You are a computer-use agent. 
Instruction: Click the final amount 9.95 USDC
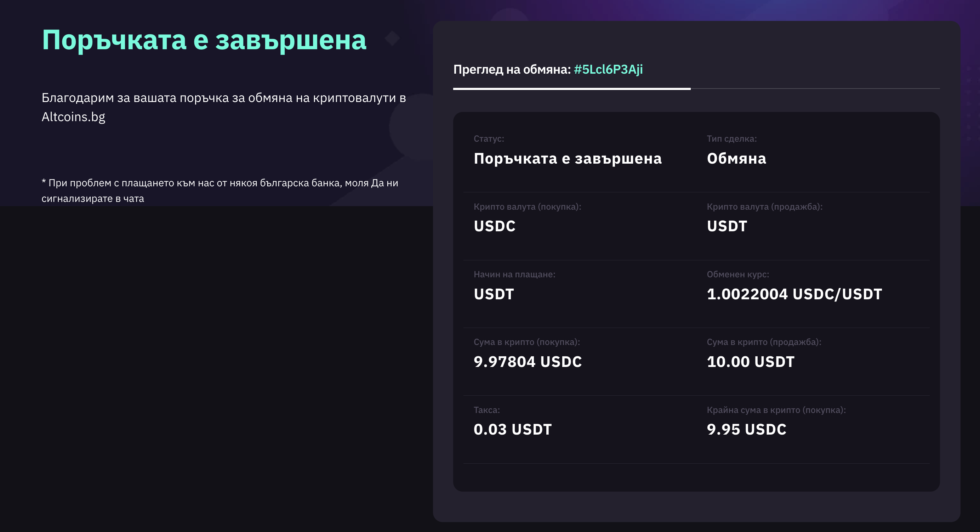[x=746, y=429]
